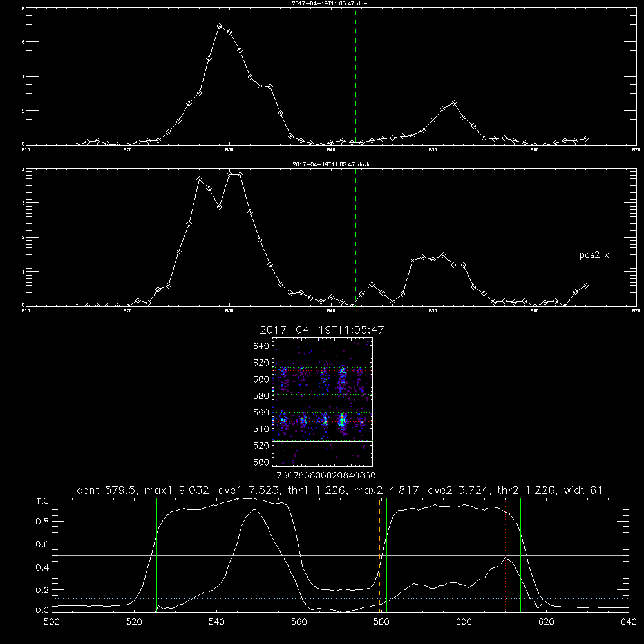
Task: Click the orange dashed vertical line in bottom plot
Action: tap(379, 555)
